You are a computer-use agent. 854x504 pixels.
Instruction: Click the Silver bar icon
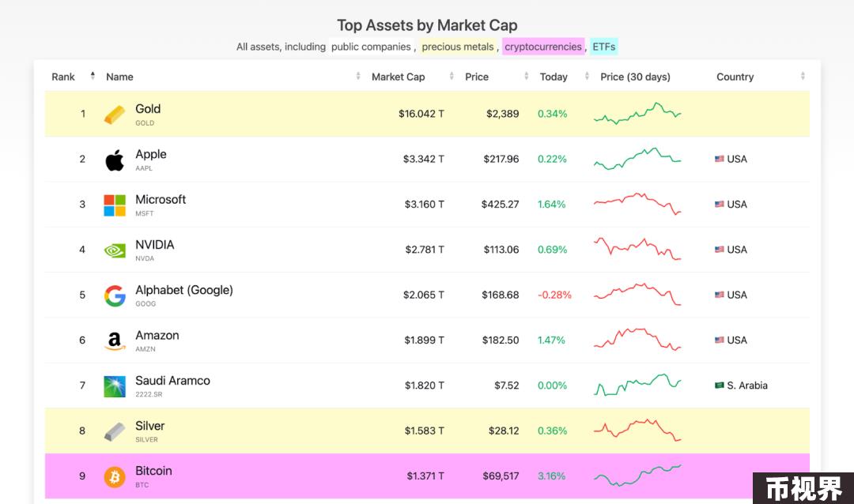115,431
